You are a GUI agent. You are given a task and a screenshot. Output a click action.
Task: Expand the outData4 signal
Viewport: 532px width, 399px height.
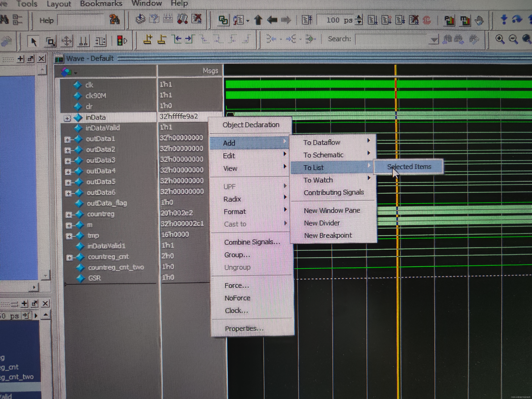coord(68,172)
